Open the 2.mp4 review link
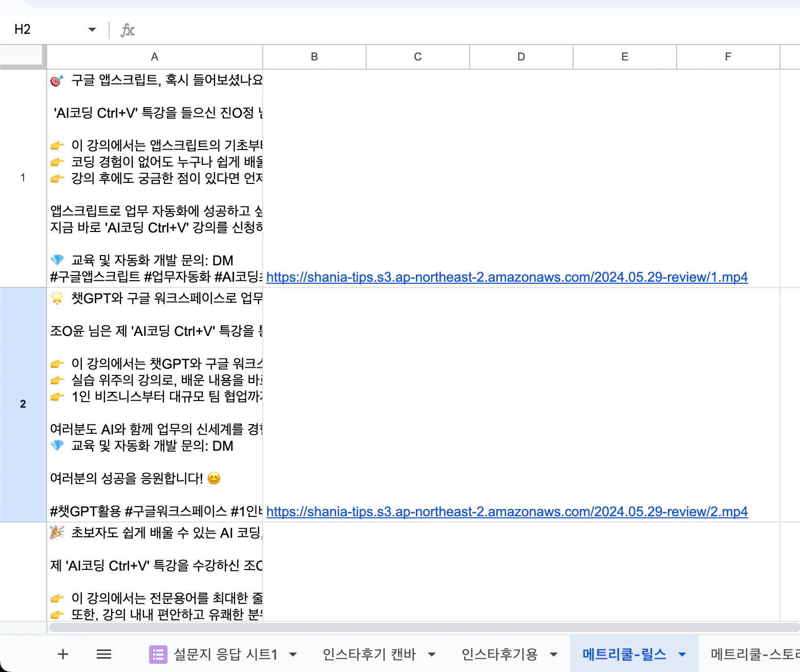Viewport: 800px width, 672px height. point(507,512)
